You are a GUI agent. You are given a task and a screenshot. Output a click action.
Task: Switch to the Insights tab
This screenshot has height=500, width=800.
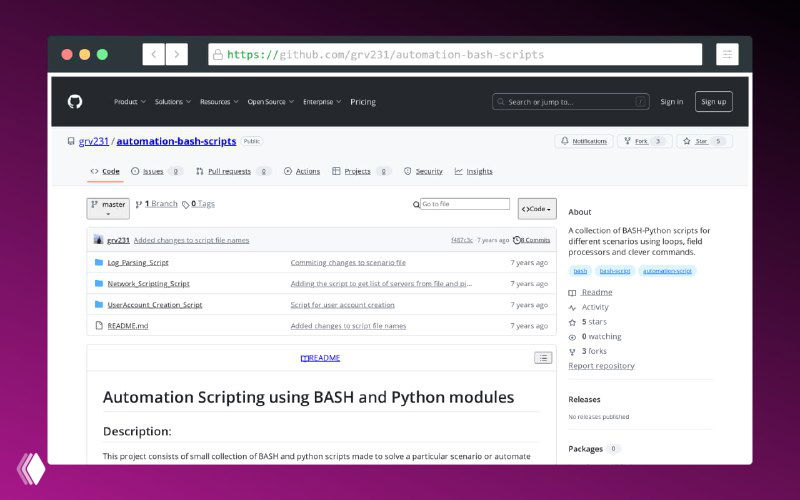(x=474, y=171)
